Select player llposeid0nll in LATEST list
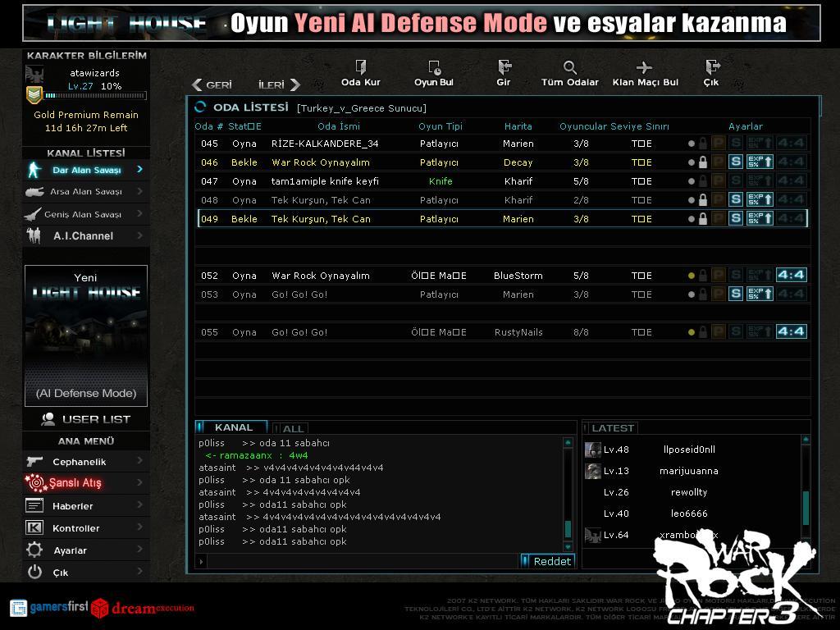Image resolution: width=840 pixels, height=630 pixels. (x=691, y=450)
